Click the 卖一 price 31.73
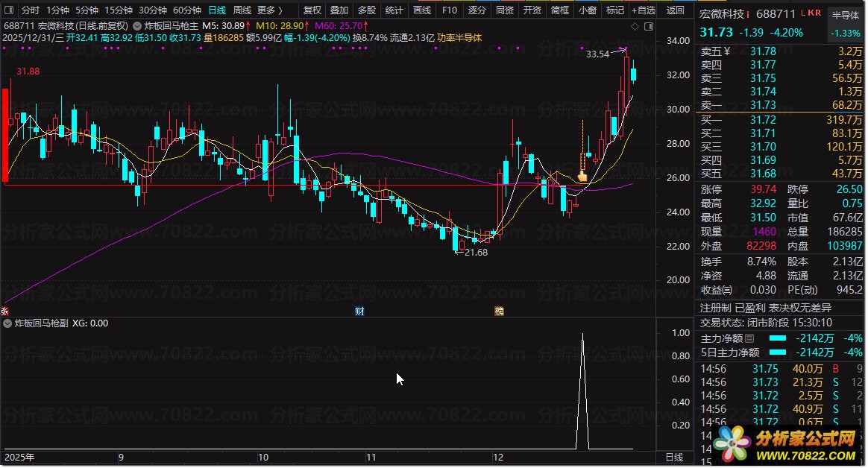868x468 pixels. 764,105
